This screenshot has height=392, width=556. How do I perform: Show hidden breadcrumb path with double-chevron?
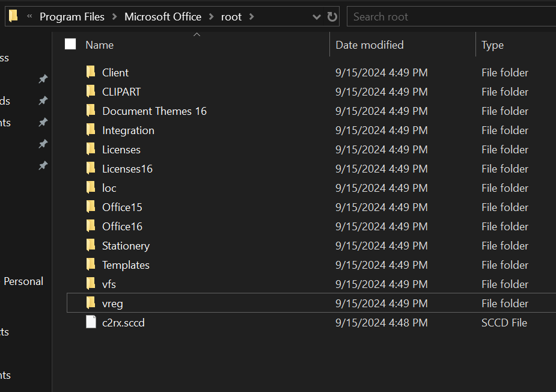[30, 16]
